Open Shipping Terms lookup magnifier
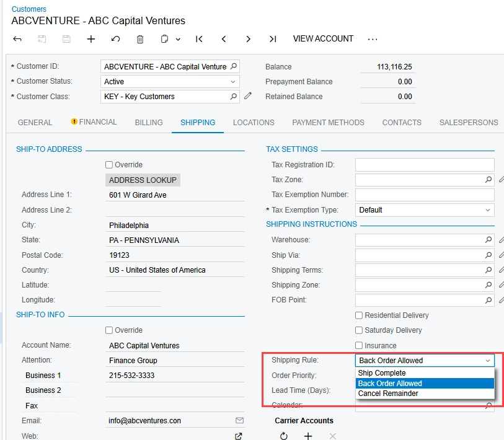The height and width of the screenshot is (440, 504). [489, 270]
